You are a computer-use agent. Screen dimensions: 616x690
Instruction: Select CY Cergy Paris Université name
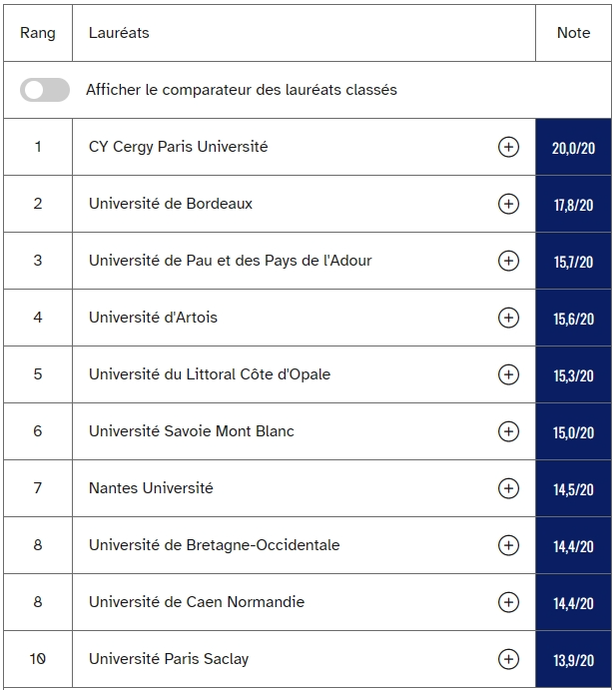pos(178,147)
